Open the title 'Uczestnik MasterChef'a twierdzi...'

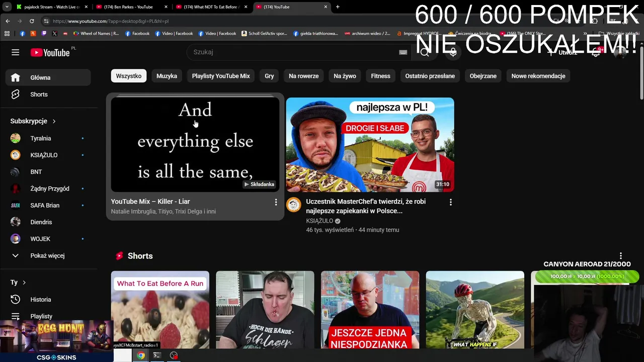pos(366,206)
